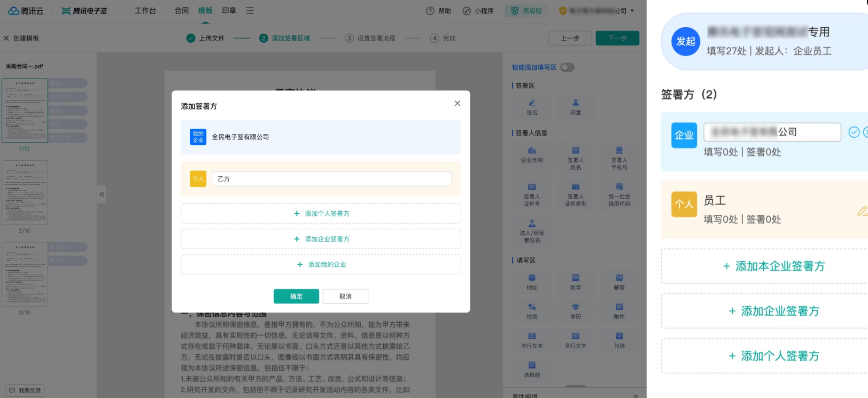The image size is (868, 398).
Task: Toggle the 智能添加填写区 switch
Action: coord(567,67)
